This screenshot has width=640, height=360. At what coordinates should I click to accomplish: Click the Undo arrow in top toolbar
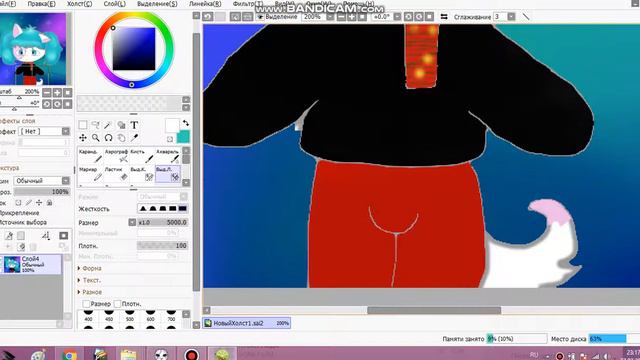[208, 16]
